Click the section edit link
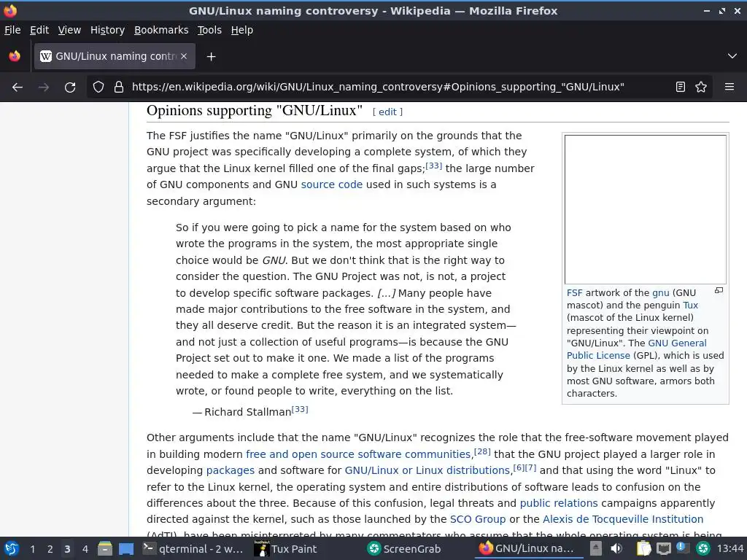 coord(387,112)
